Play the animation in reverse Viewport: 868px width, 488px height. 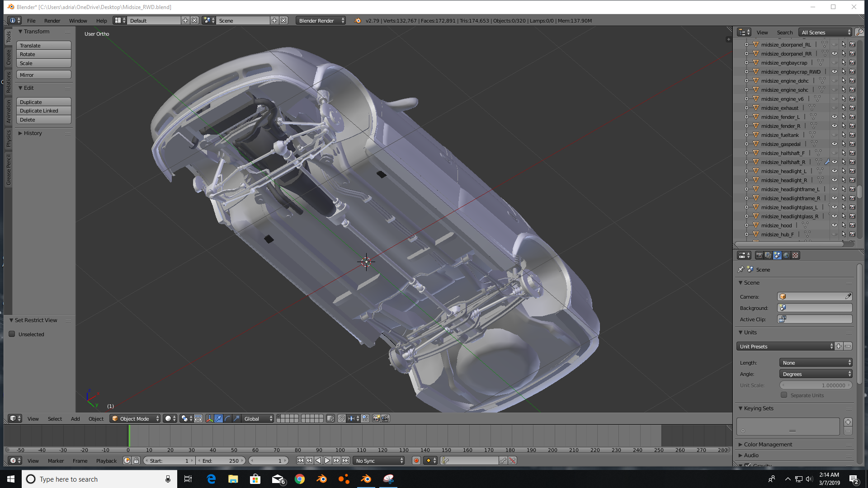(x=318, y=460)
